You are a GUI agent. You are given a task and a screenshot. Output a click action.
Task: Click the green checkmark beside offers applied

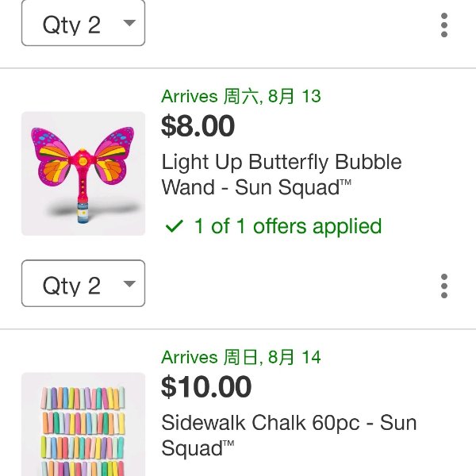175,226
